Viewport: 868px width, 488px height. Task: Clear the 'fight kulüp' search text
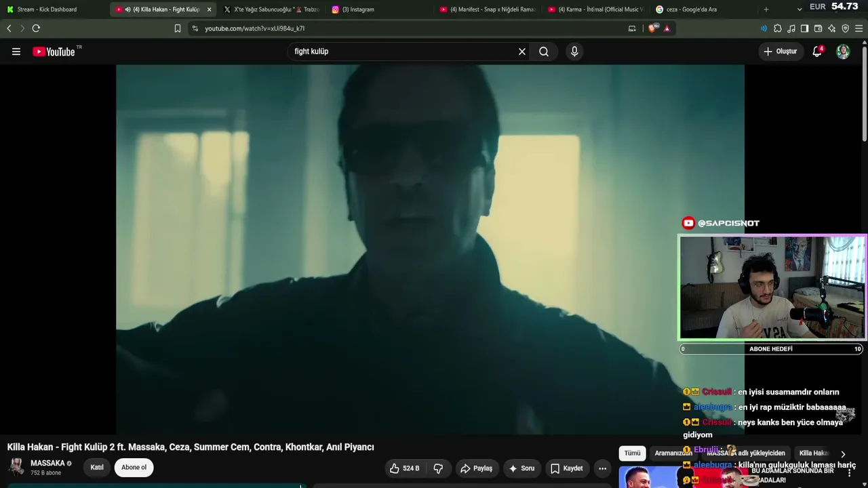[x=522, y=52]
